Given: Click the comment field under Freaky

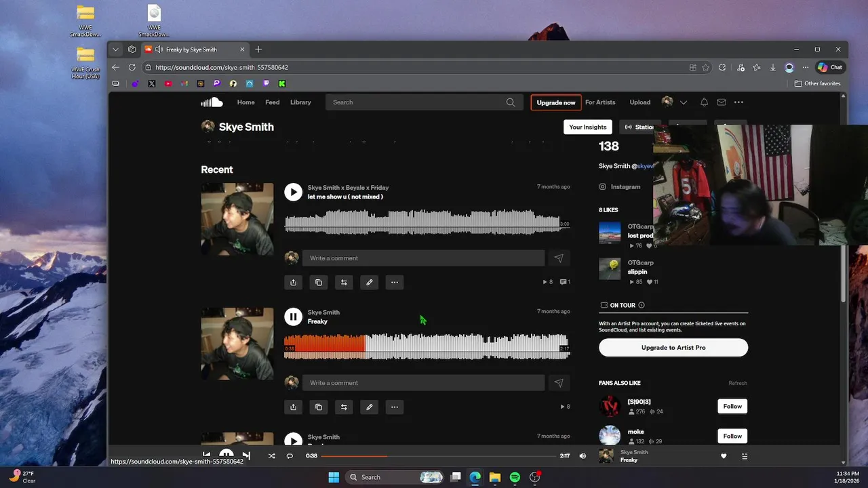Looking at the screenshot, I should [x=423, y=383].
